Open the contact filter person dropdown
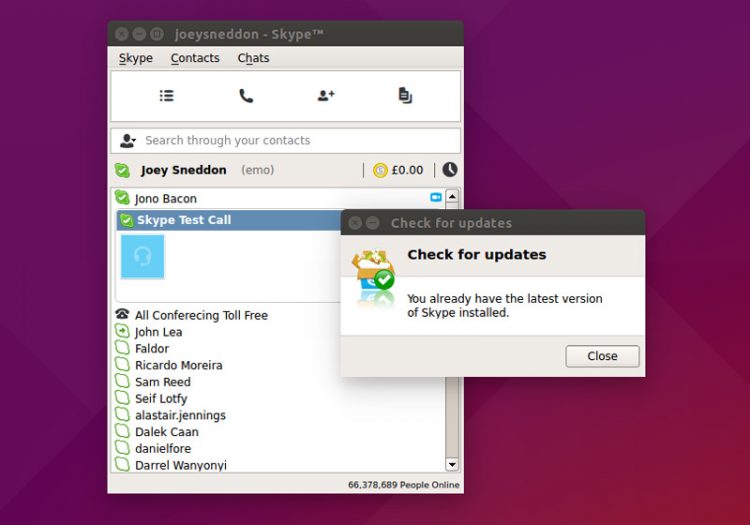 click(x=128, y=141)
